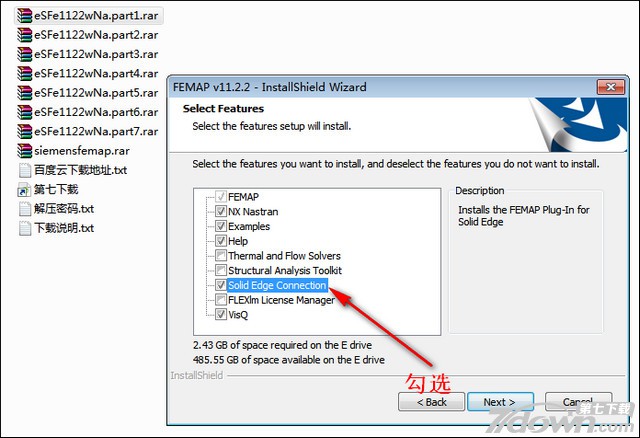Viewport: 640px width, 438px height.
Task: Proceed with the Next > button
Action: 500,402
